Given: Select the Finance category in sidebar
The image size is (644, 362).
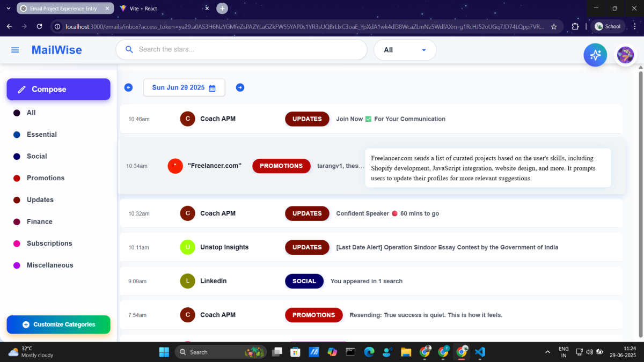Looking at the screenshot, I should 39,221.
